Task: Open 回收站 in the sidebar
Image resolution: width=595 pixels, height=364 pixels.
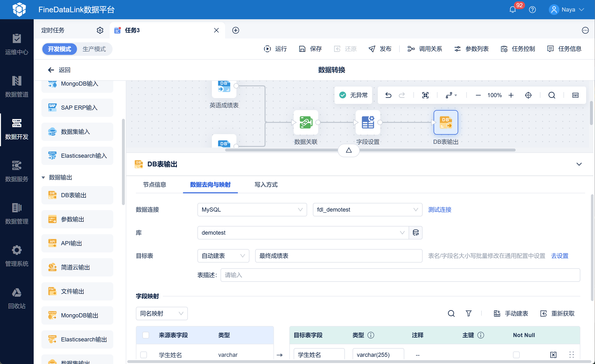Action: point(17,299)
